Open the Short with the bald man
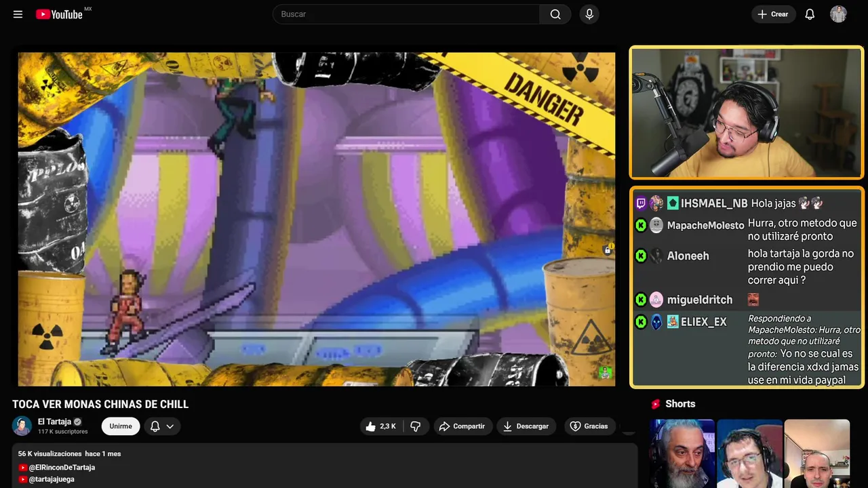Image resolution: width=868 pixels, height=488 pixels. (x=816, y=453)
